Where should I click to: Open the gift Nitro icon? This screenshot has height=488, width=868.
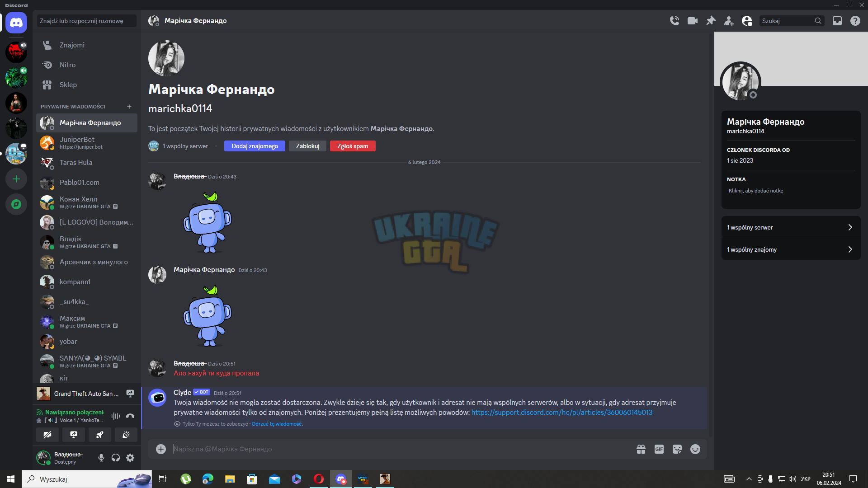point(641,449)
